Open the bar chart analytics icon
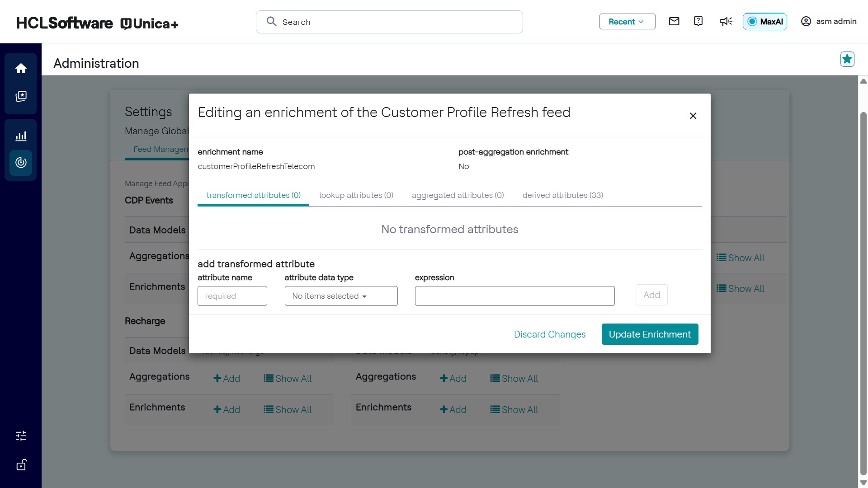Image resolution: width=868 pixels, height=488 pixels. pos(21,136)
